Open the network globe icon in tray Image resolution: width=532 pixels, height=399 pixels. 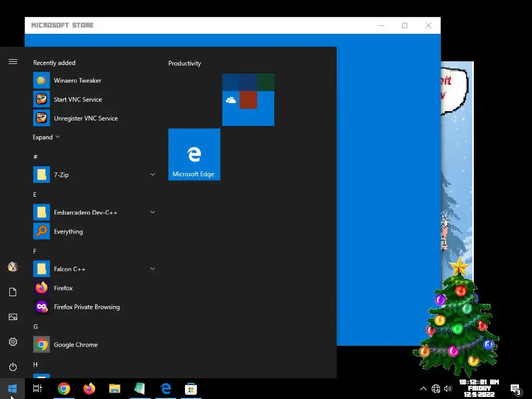pyautogui.click(x=436, y=389)
